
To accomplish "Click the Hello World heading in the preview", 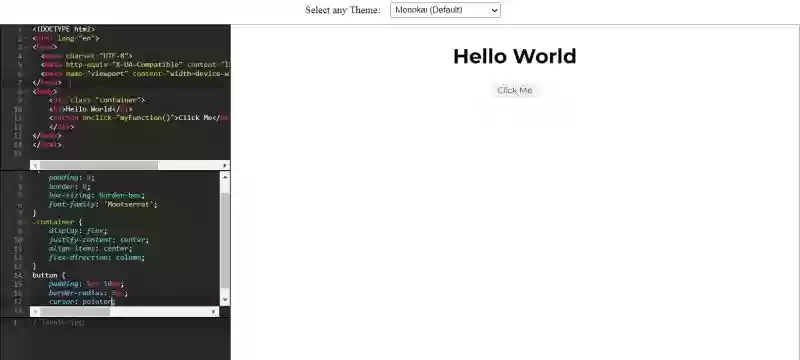I will (x=515, y=56).
